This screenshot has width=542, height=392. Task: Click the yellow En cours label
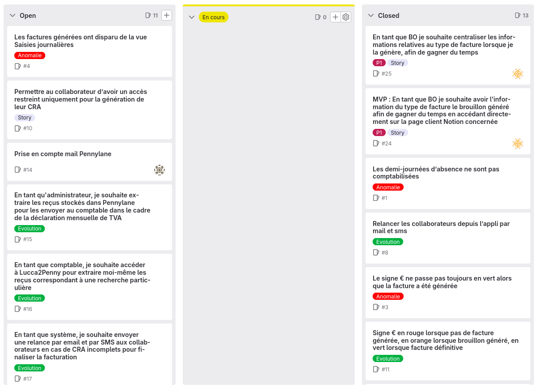pyautogui.click(x=214, y=17)
